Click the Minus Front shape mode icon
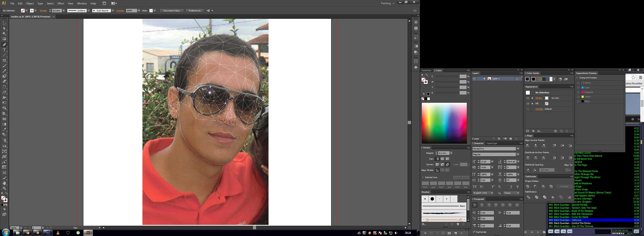The image size is (644, 236). [535, 186]
